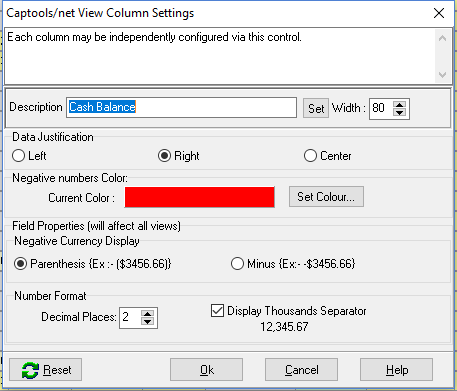Click into the Description text field
This screenshot has height=391, width=457.
click(181, 107)
